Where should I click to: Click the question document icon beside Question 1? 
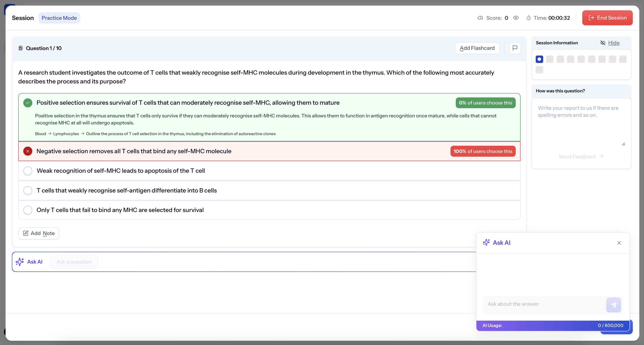coord(21,48)
